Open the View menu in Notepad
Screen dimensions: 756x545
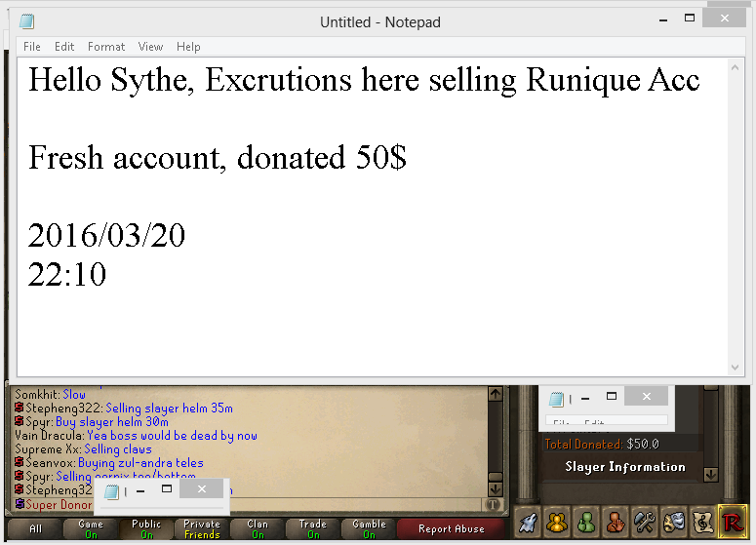pos(150,47)
